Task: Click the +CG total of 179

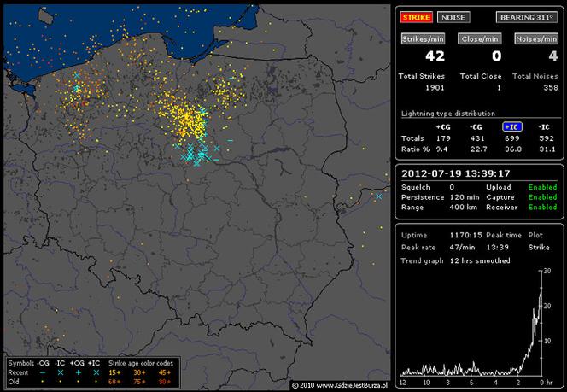Action: 443,138
